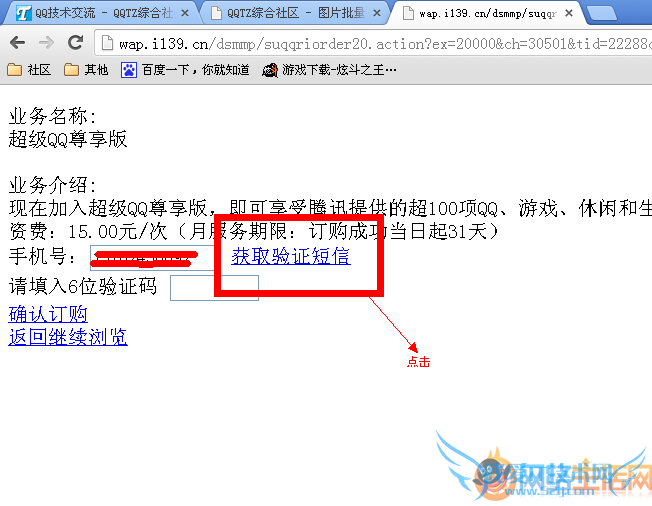Click the 6位验证码 input field

214,287
